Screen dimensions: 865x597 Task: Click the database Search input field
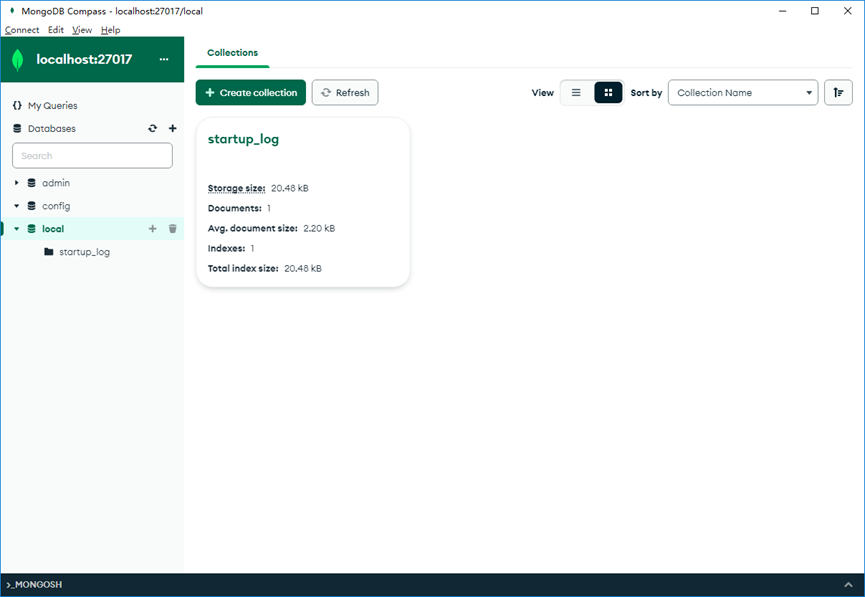(92, 155)
